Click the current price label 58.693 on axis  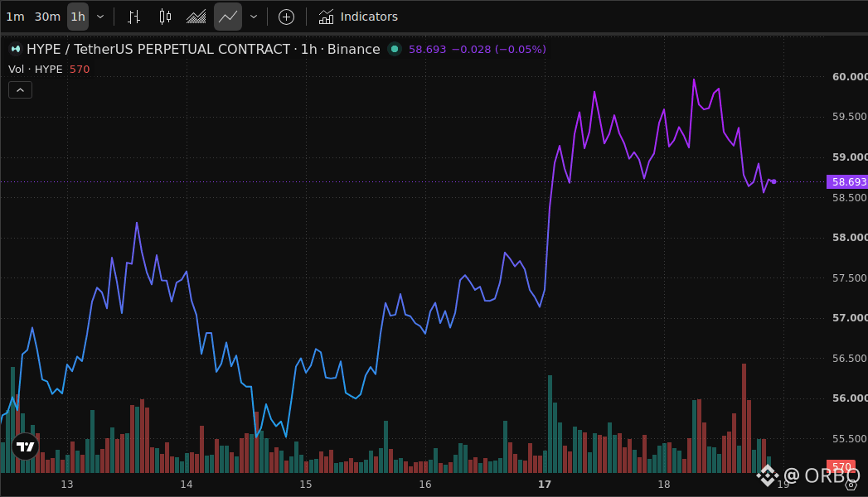849,182
